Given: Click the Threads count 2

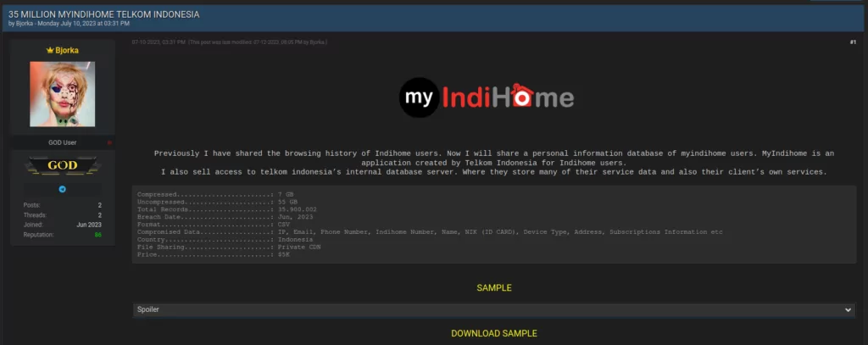Looking at the screenshot, I should [100, 214].
